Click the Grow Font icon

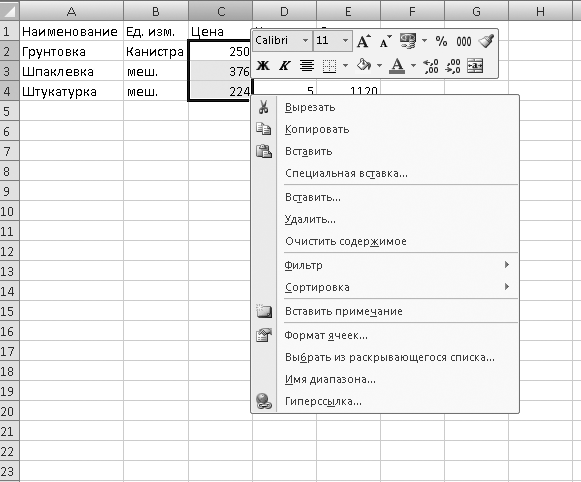point(363,41)
